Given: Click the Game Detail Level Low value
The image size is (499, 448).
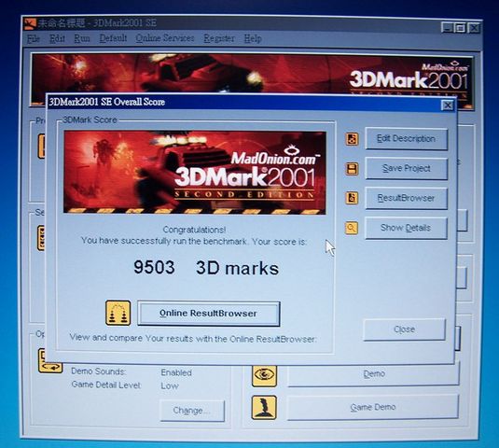Looking at the screenshot, I should (170, 385).
